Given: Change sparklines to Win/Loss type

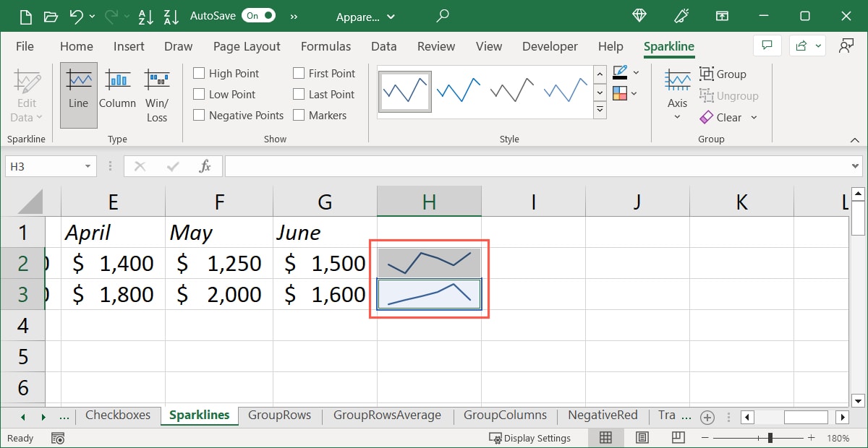Looking at the screenshot, I should point(157,94).
